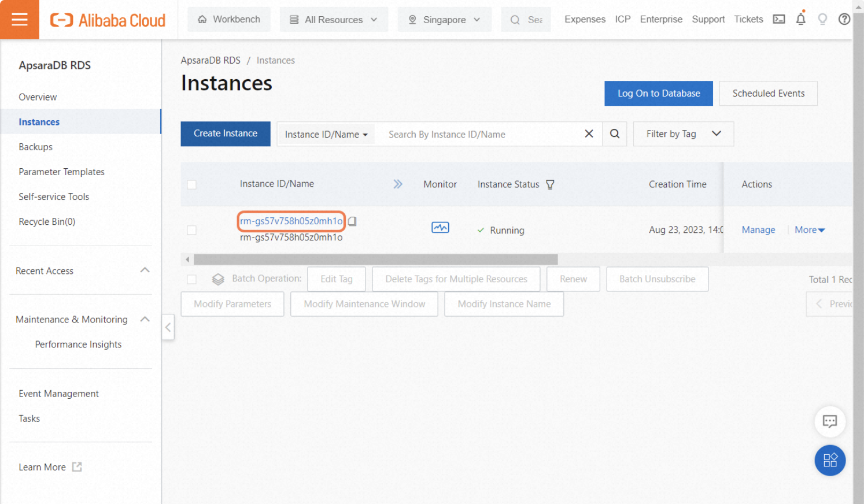Collapse Maintenance & Monitoring section

point(145,319)
